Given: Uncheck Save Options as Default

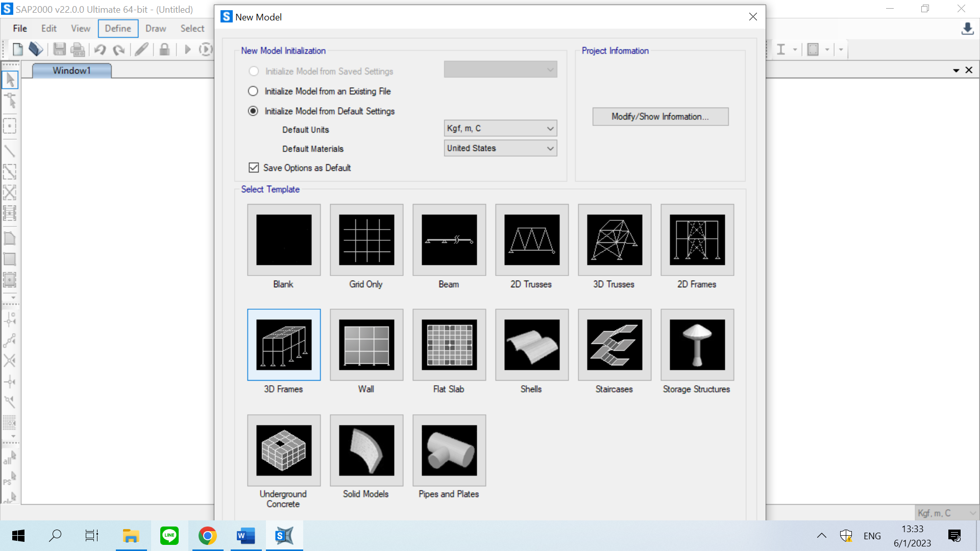Looking at the screenshot, I should click(x=254, y=168).
